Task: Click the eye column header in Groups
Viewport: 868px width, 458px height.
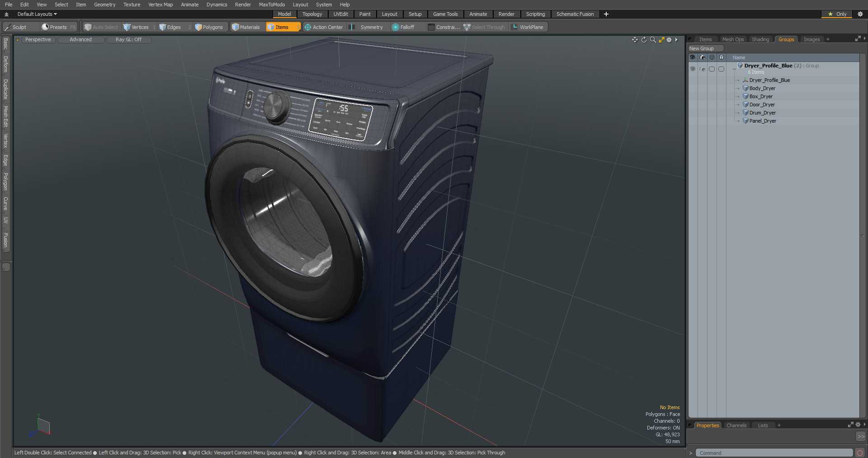Action: coord(693,57)
